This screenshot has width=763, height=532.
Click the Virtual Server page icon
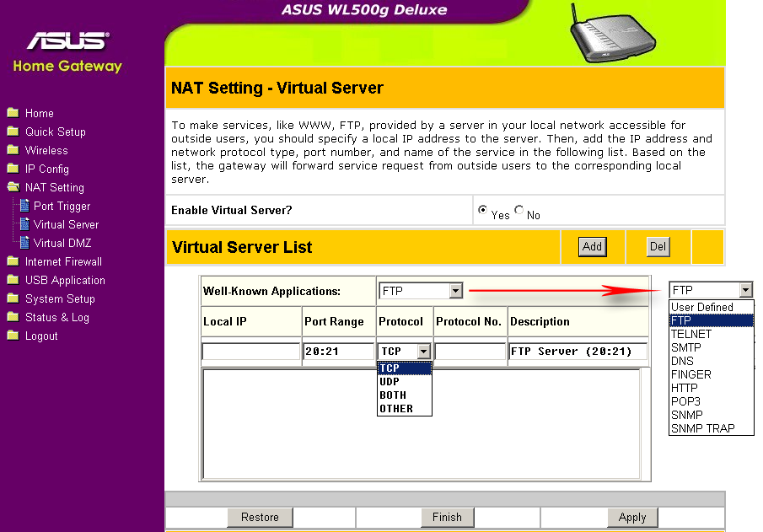click(x=24, y=224)
